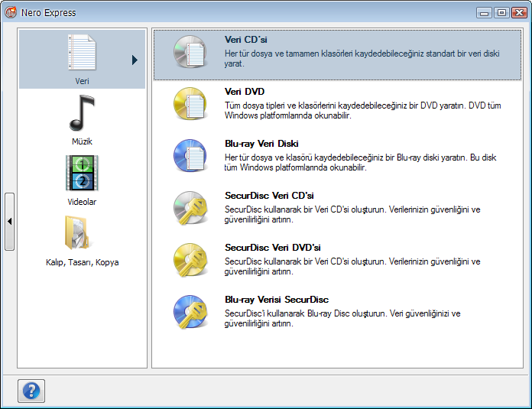Image resolution: width=532 pixels, height=409 pixels.
Task: Click the golden Veri DVD disc icon
Action: coord(190,104)
